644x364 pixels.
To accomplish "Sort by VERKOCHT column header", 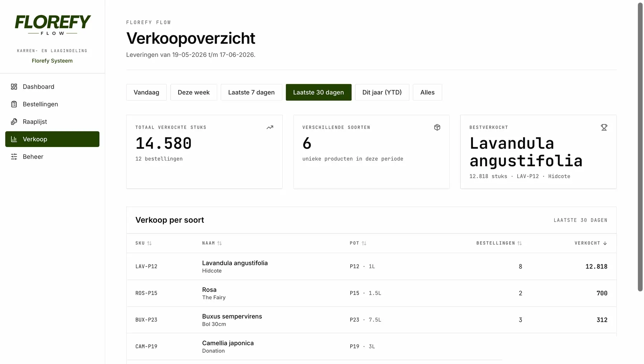I will (x=591, y=243).
